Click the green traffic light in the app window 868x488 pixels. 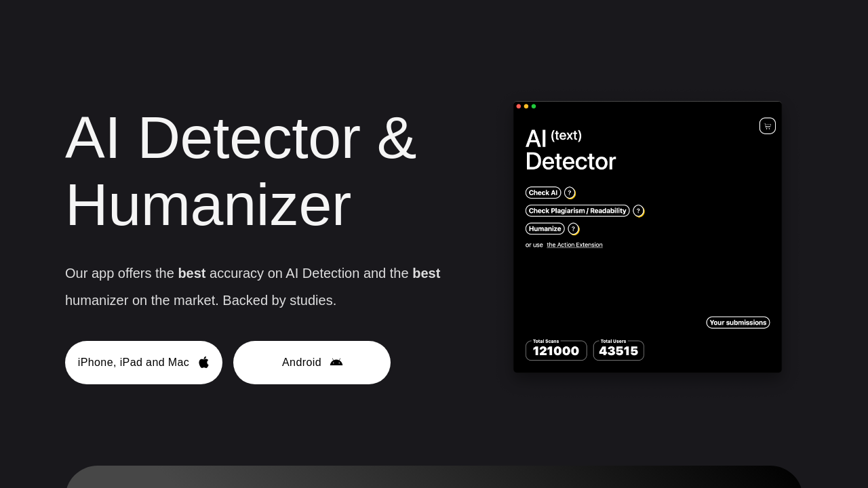pyautogui.click(x=534, y=106)
